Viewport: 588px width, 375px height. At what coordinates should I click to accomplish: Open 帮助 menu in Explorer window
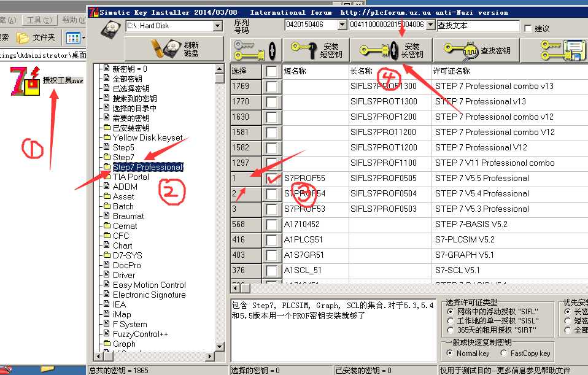(x=74, y=20)
